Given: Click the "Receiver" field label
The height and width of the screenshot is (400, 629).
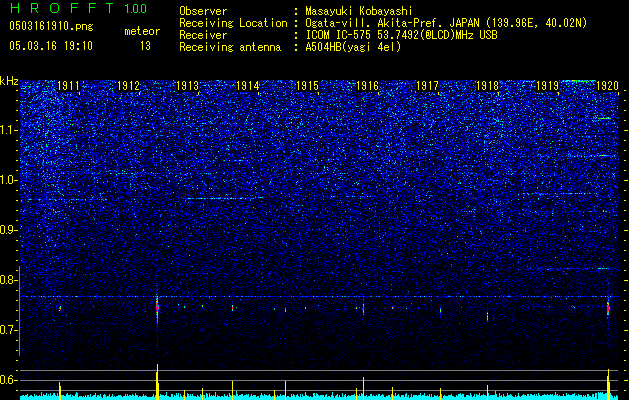Looking at the screenshot, I should (x=203, y=35).
